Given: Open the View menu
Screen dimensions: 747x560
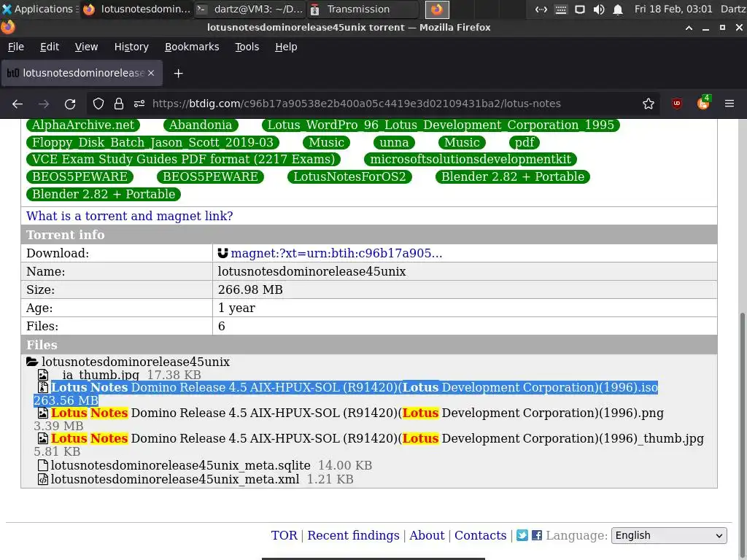Looking at the screenshot, I should [86, 47].
